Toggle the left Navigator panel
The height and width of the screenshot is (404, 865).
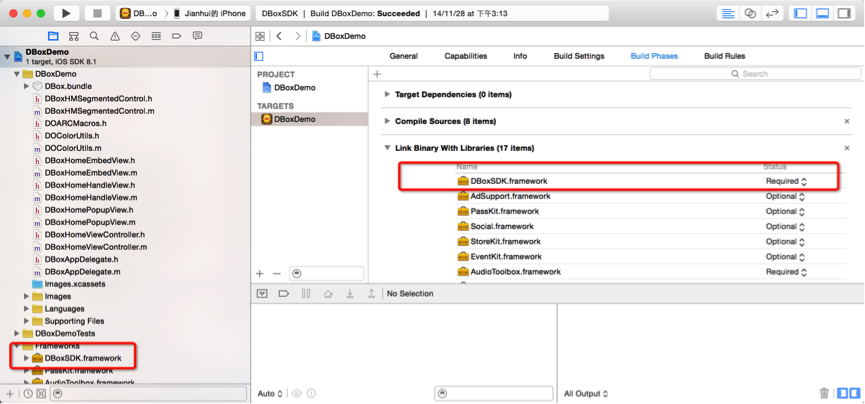(x=801, y=13)
